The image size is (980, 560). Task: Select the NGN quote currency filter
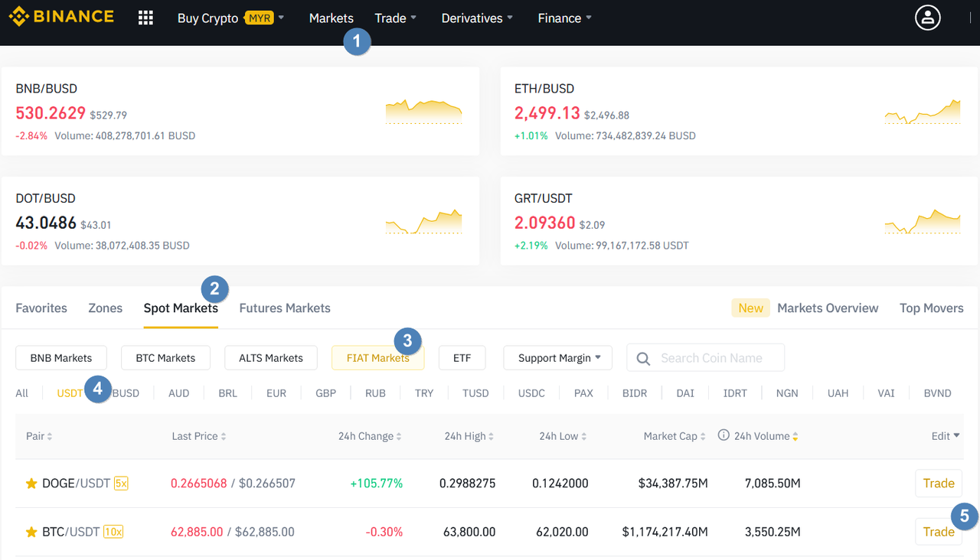point(787,393)
